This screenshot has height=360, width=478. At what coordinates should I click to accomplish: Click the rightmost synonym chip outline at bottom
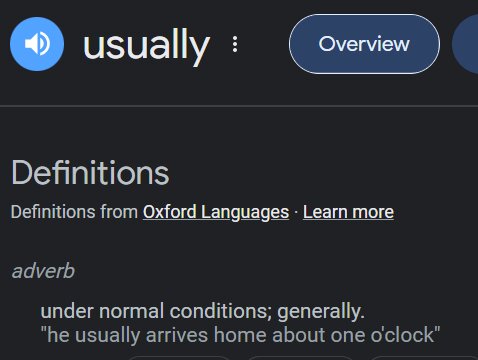tap(423, 358)
